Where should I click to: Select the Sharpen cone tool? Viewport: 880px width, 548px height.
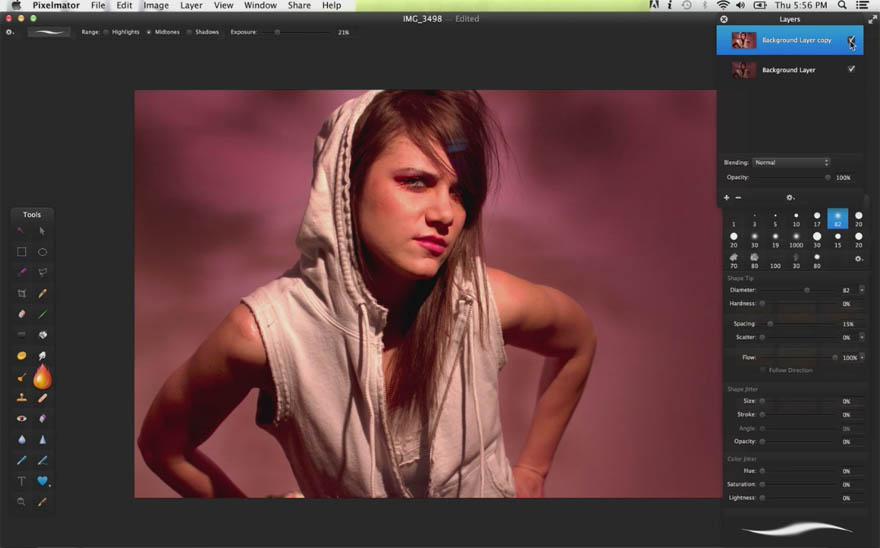[42, 439]
